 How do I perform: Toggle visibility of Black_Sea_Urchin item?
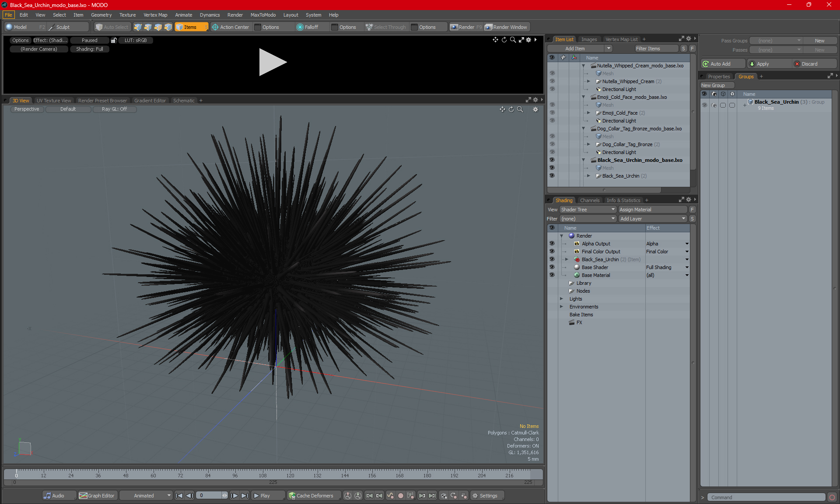[552, 176]
